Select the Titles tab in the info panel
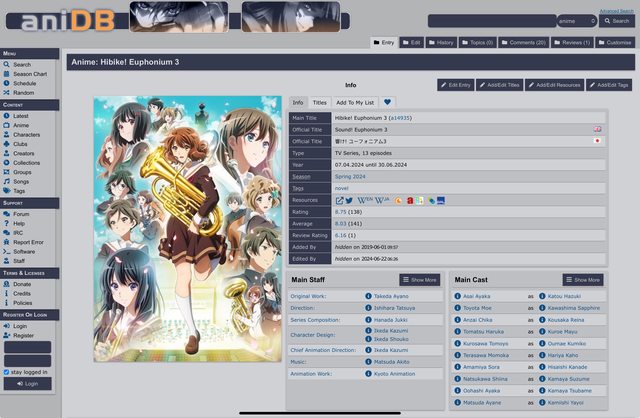The height and width of the screenshot is (418, 640). (320, 102)
